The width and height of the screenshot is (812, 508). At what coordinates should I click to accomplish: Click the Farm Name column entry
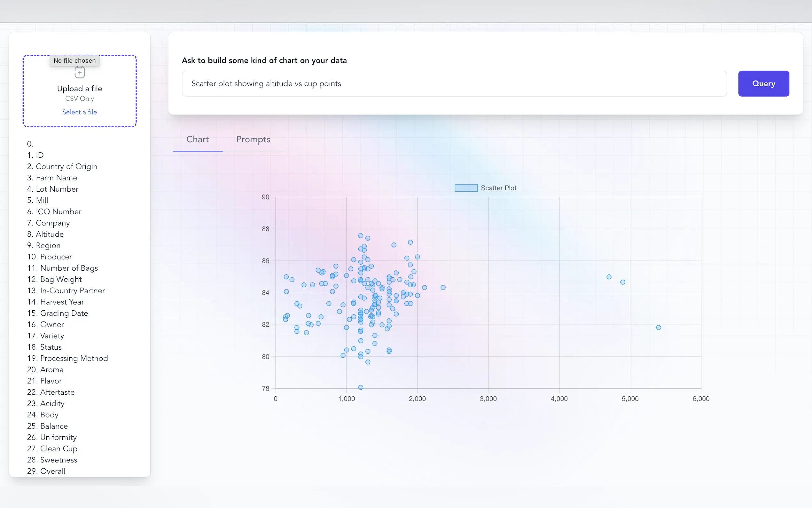(x=56, y=178)
